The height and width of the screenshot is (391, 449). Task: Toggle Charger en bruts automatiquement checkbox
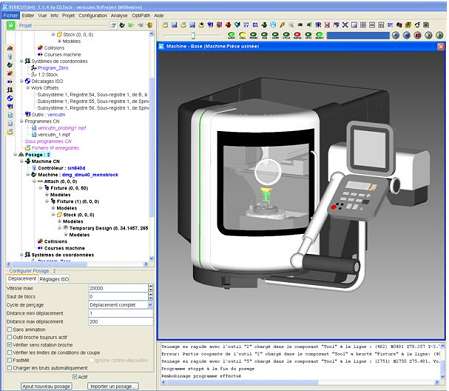(10, 368)
